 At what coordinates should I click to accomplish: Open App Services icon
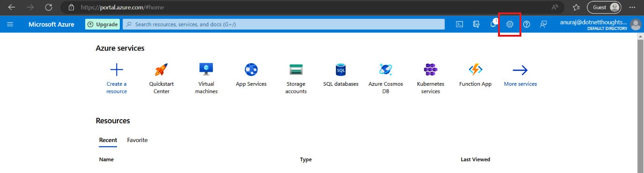(251, 70)
